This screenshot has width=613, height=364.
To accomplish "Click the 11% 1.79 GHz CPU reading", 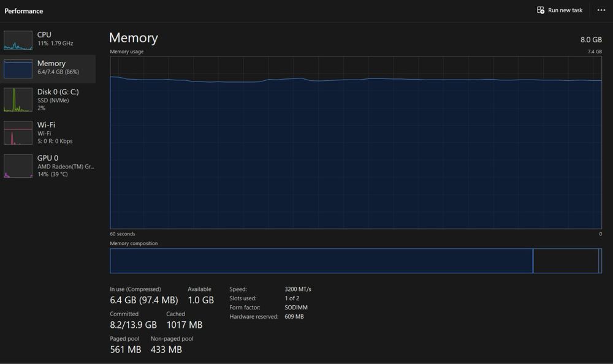I will point(56,44).
